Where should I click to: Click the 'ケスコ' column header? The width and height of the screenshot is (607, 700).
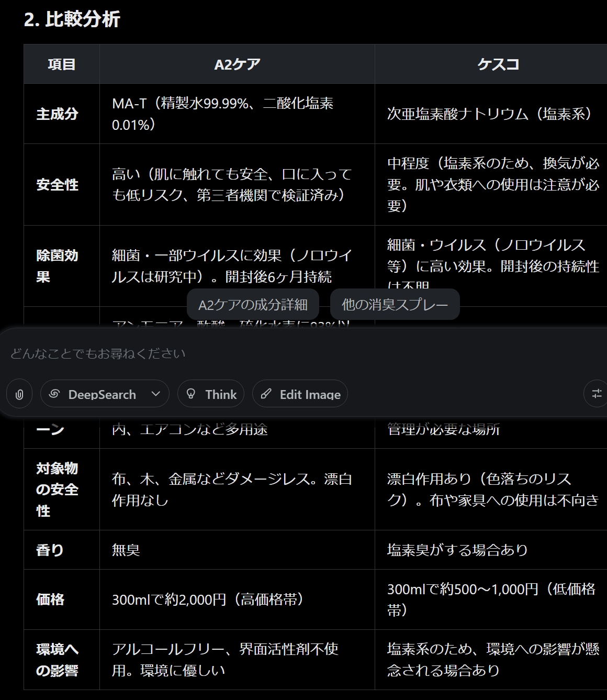tap(498, 64)
